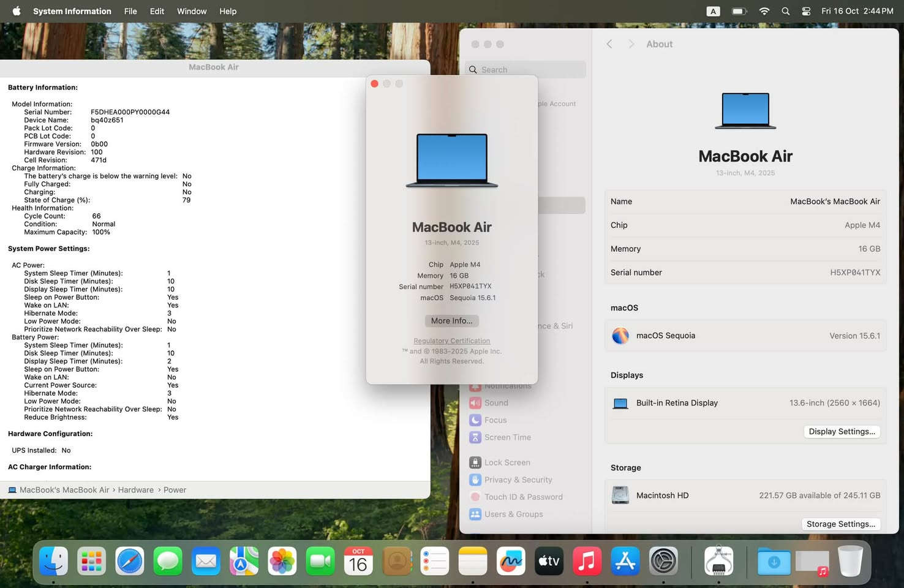Open Photos app in the Dock
The image size is (904, 588).
pos(282,561)
